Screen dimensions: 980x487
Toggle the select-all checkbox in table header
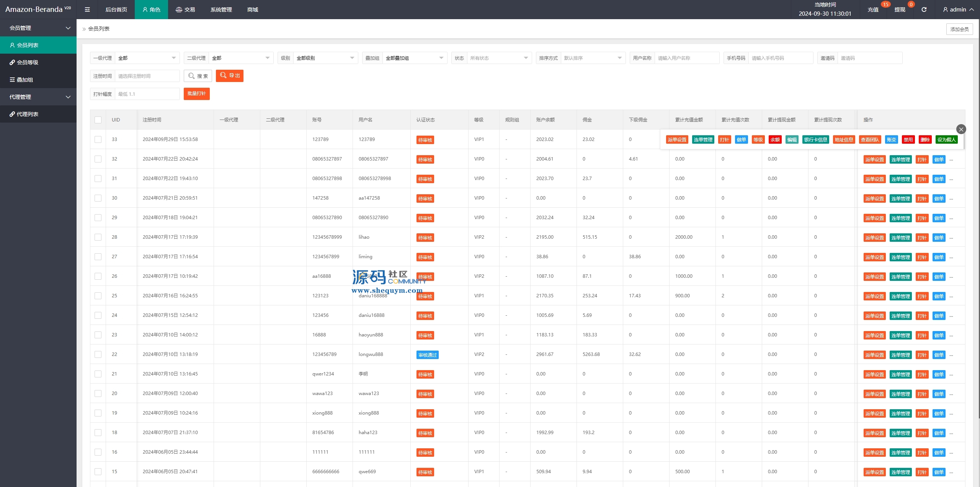(x=98, y=120)
